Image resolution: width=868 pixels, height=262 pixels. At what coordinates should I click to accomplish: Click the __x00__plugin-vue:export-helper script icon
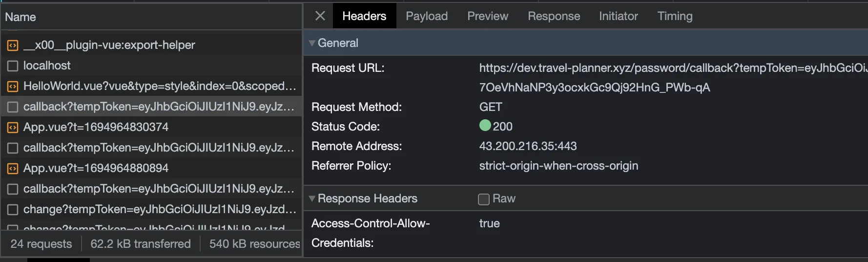point(13,45)
